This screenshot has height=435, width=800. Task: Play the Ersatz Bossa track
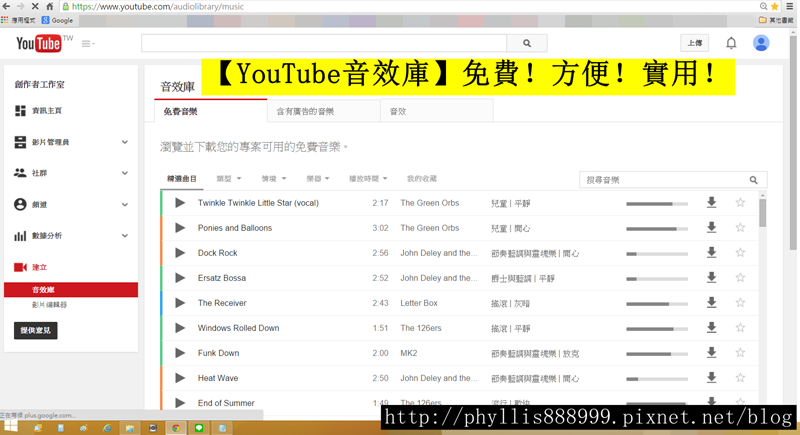tap(180, 277)
